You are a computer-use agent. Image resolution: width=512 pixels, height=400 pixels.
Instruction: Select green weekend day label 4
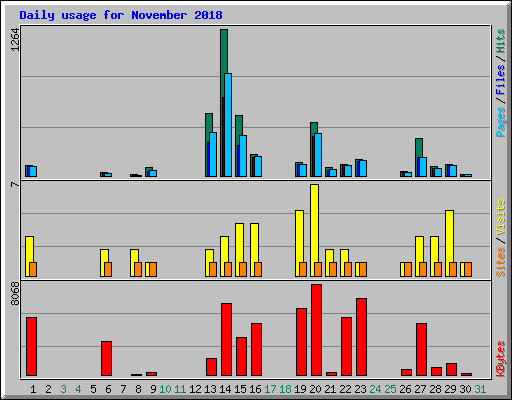pyautogui.click(x=78, y=389)
